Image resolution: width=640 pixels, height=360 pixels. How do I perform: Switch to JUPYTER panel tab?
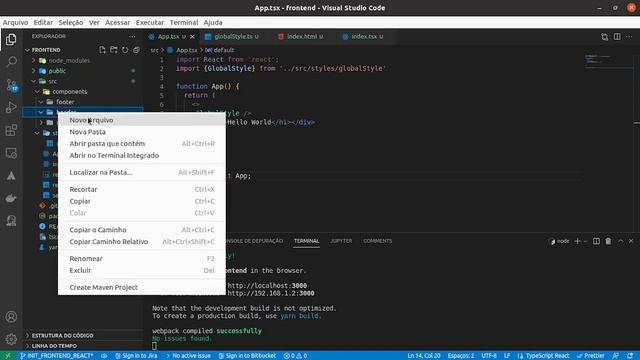pyautogui.click(x=341, y=241)
